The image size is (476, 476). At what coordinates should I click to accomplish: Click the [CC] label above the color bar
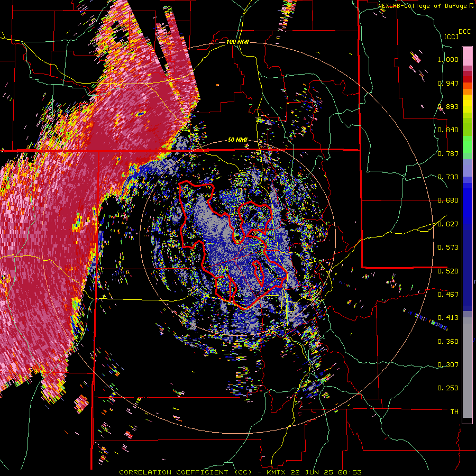(x=451, y=36)
